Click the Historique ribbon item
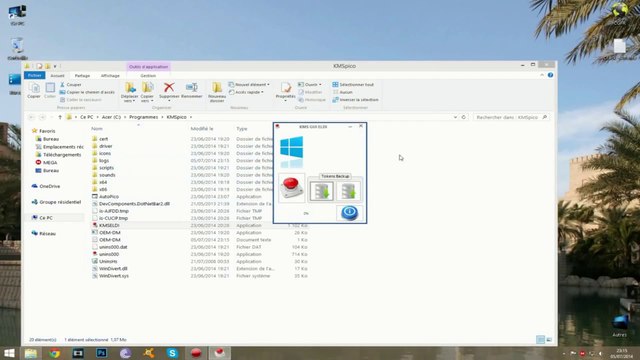This screenshot has width=640, height=360. tap(312, 100)
